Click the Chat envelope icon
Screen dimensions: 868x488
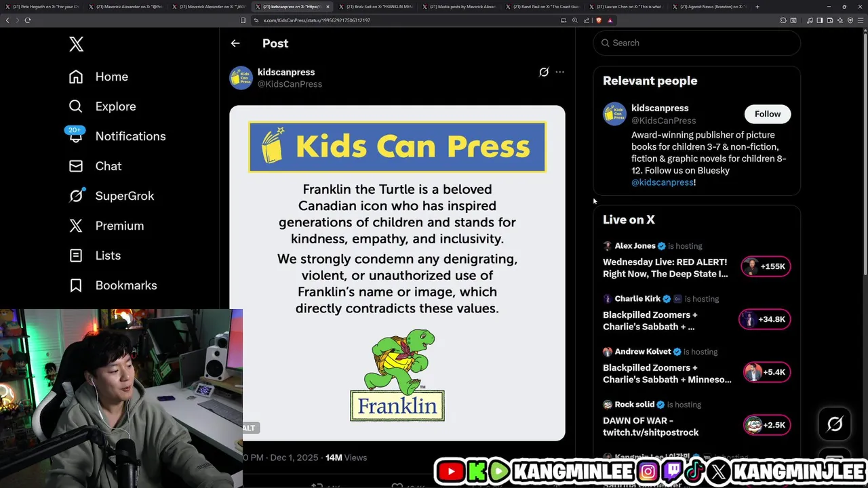click(x=76, y=166)
